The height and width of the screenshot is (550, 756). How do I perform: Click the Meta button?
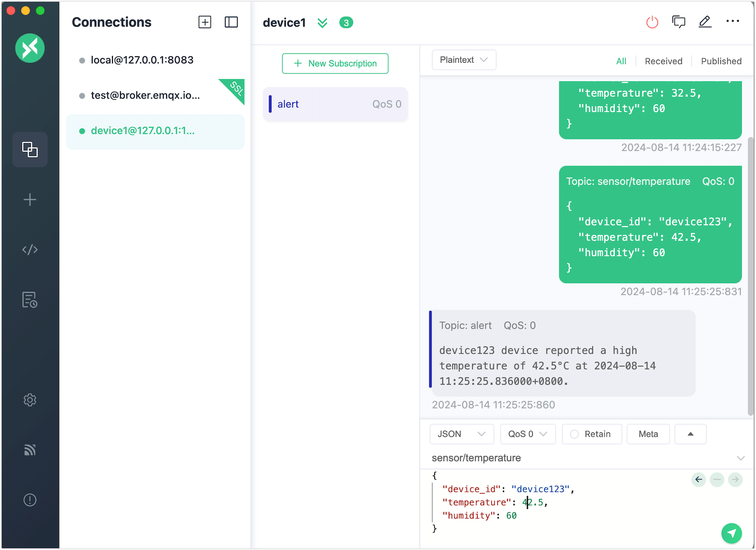click(x=648, y=434)
